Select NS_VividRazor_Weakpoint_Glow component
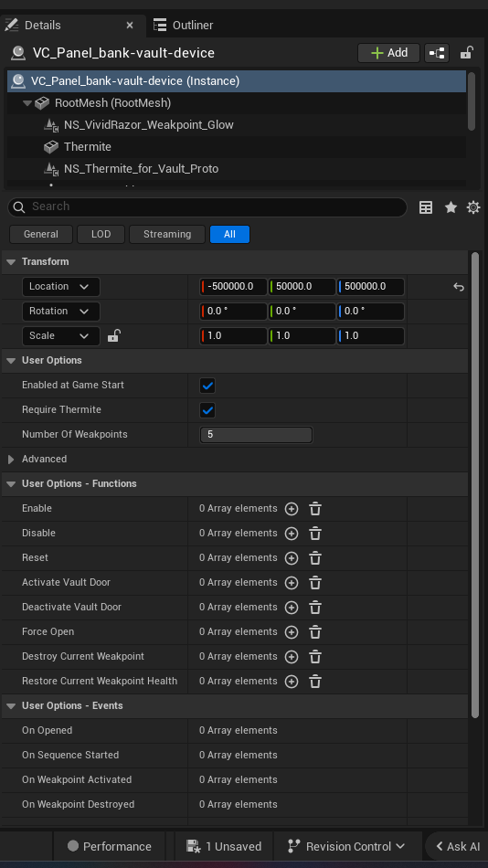488x868 pixels. tap(148, 125)
